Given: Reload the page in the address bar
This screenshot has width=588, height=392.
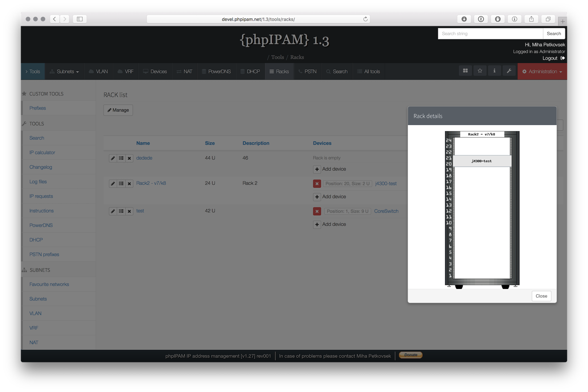Looking at the screenshot, I should tap(365, 19).
